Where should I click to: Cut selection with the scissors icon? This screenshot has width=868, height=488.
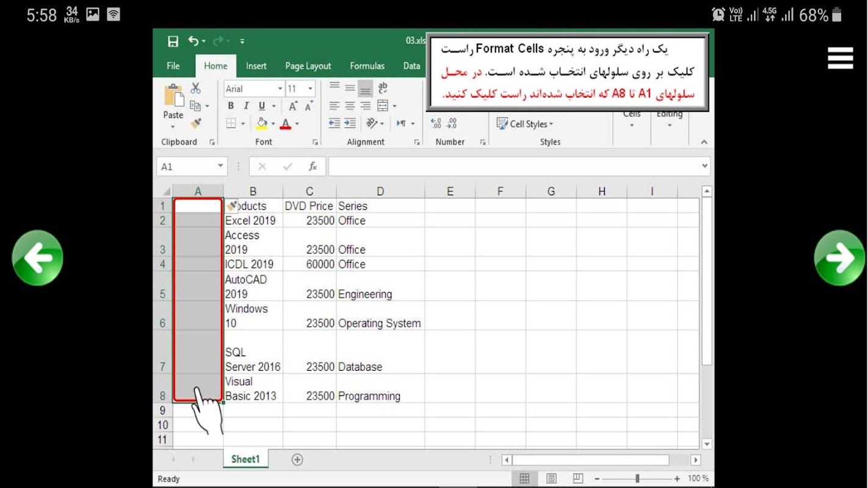196,88
